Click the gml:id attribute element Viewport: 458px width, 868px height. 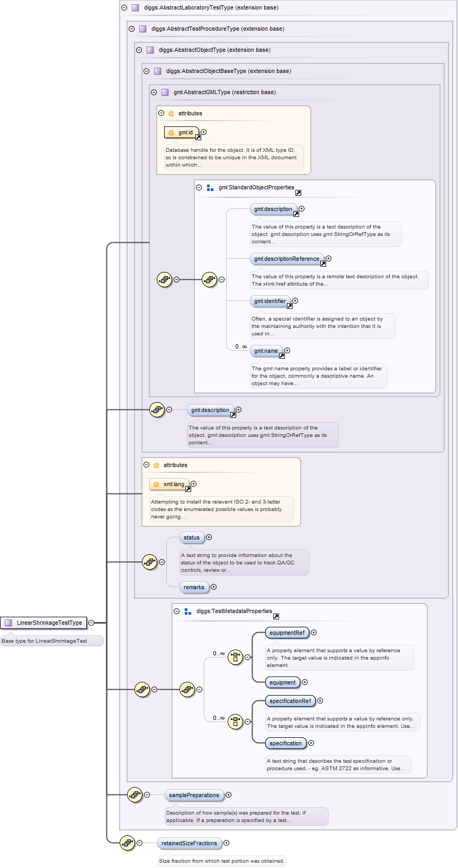pos(182,132)
